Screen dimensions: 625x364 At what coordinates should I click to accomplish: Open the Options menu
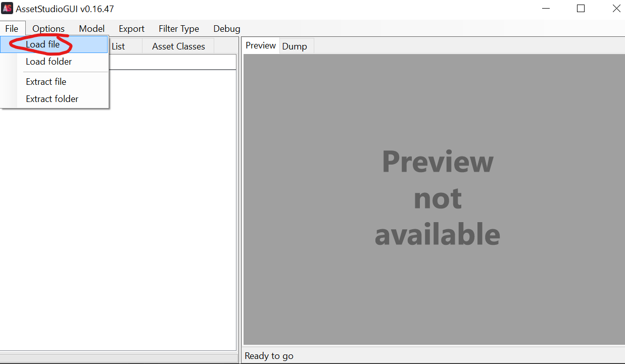click(49, 29)
